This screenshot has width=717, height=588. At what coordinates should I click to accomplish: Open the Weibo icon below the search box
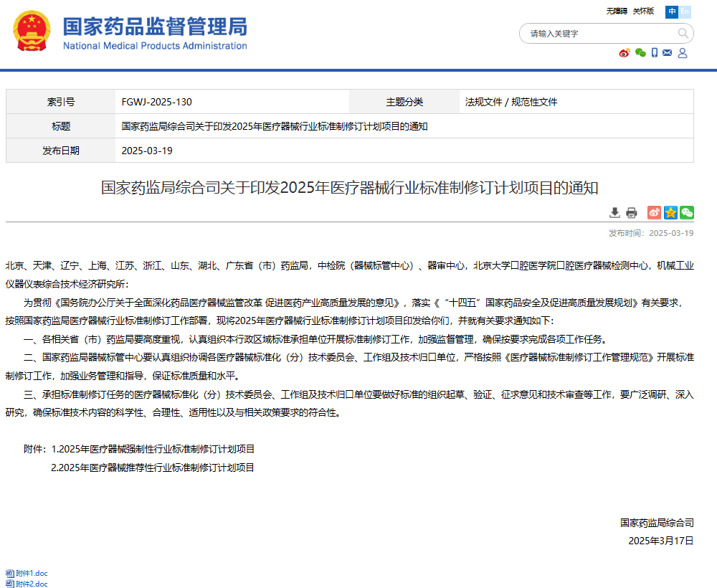(625, 53)
